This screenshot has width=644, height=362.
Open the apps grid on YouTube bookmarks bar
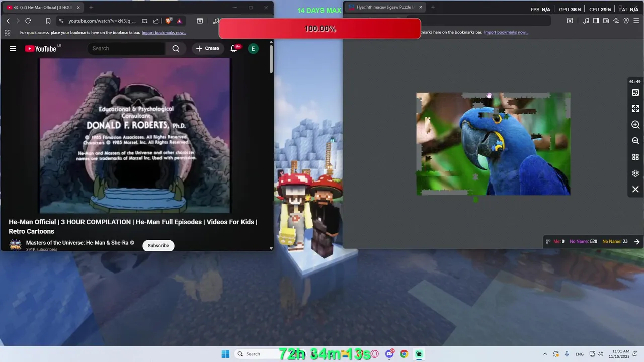click(7, 33)
